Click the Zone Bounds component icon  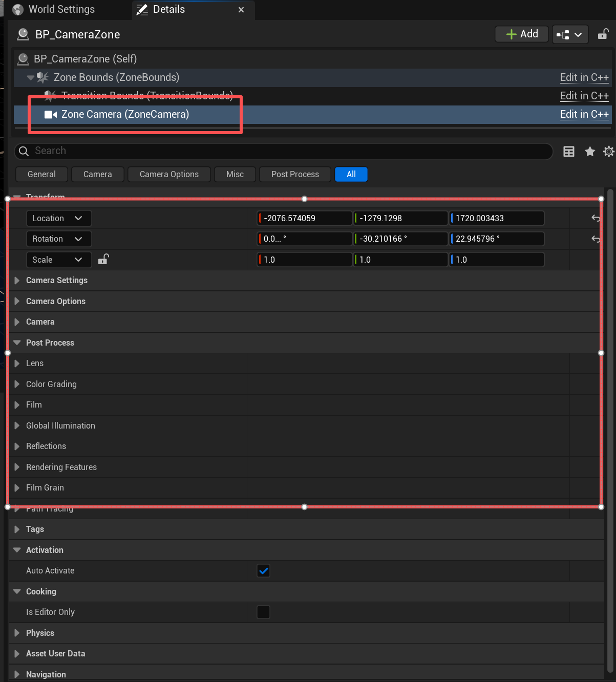(43, 78)
